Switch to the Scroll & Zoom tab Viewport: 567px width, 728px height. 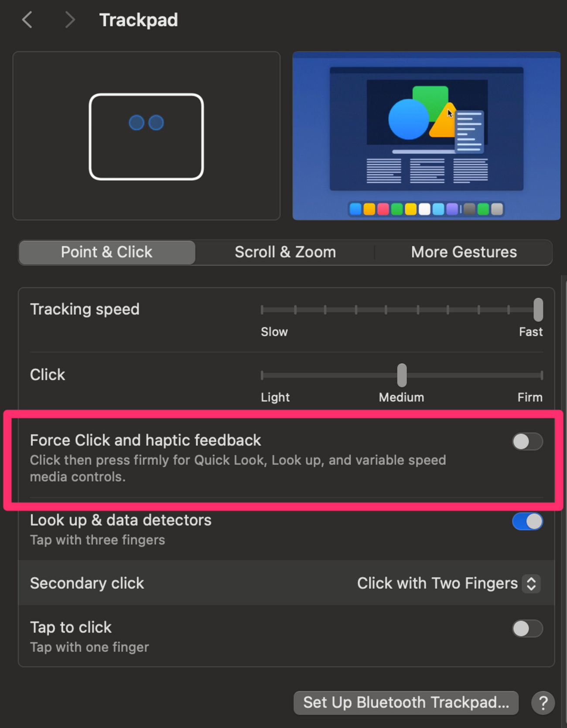pos(285,252)
